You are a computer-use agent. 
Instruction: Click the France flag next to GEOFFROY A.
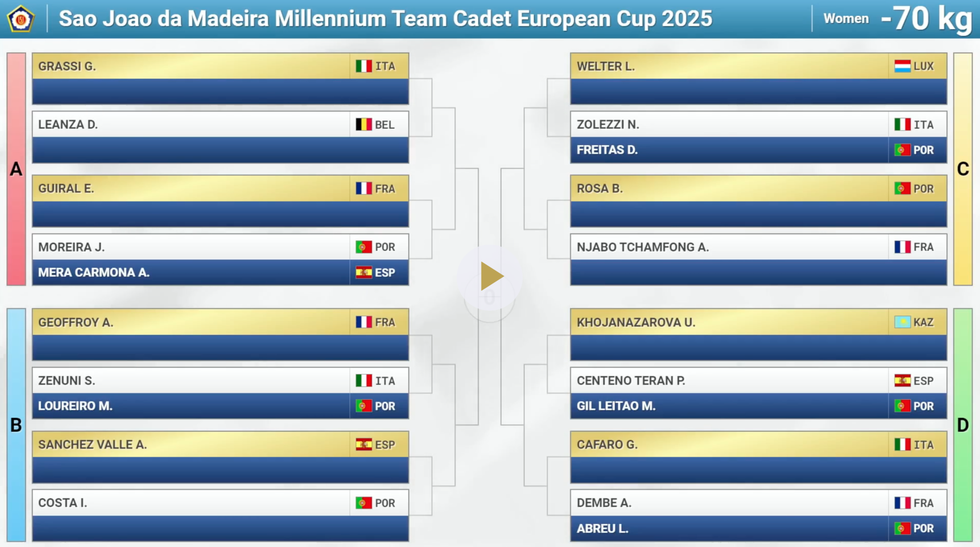pos(364,322)
